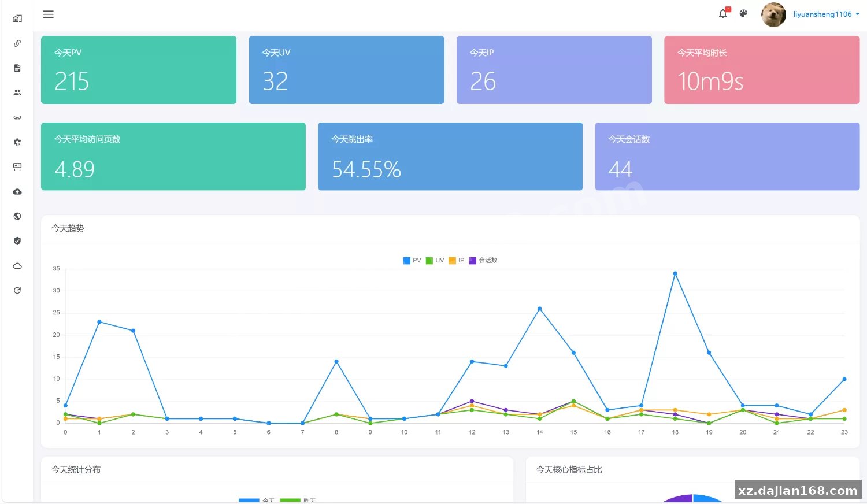Toggle the IP series in chart legend
The height and width of the screenshot is (504, 867).
tap(457, 261)
